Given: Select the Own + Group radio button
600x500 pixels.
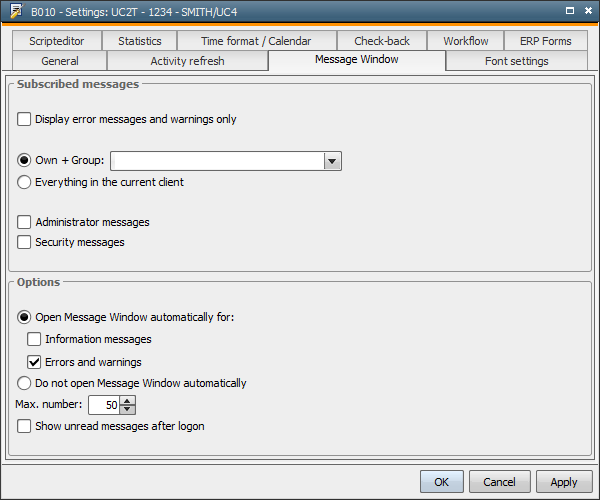Looking at the screenshot, I should point(24,160).
